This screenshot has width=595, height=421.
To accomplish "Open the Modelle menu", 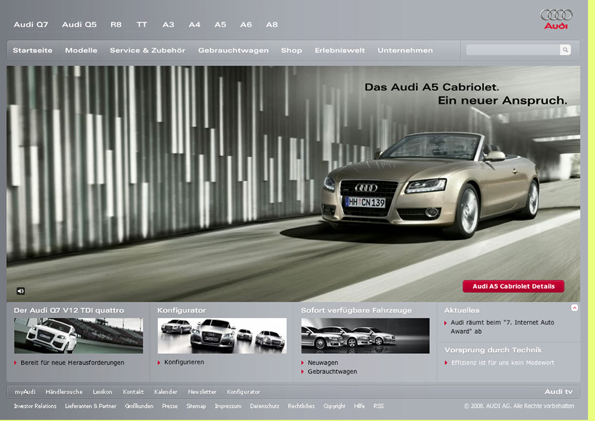I will coord(81,50).
